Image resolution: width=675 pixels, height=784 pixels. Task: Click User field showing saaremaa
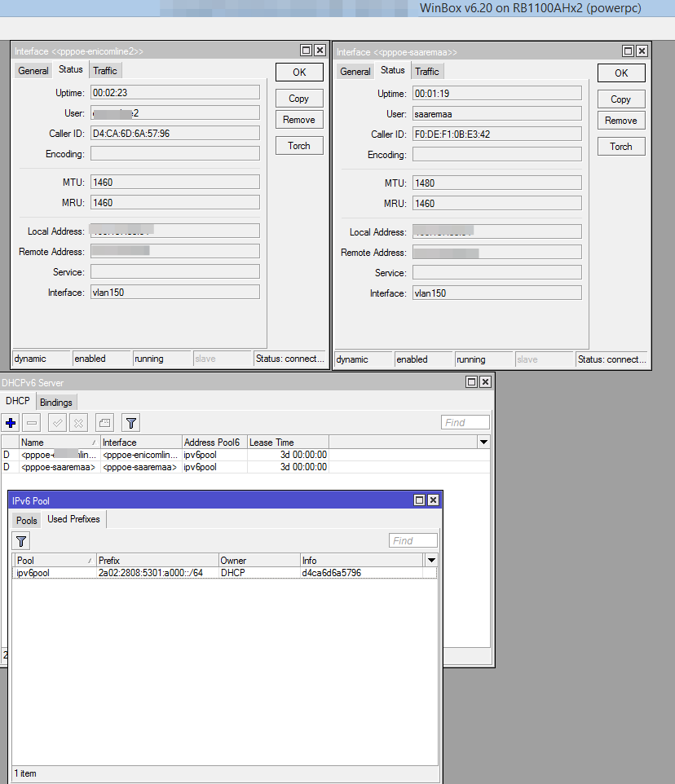[497, 114]
